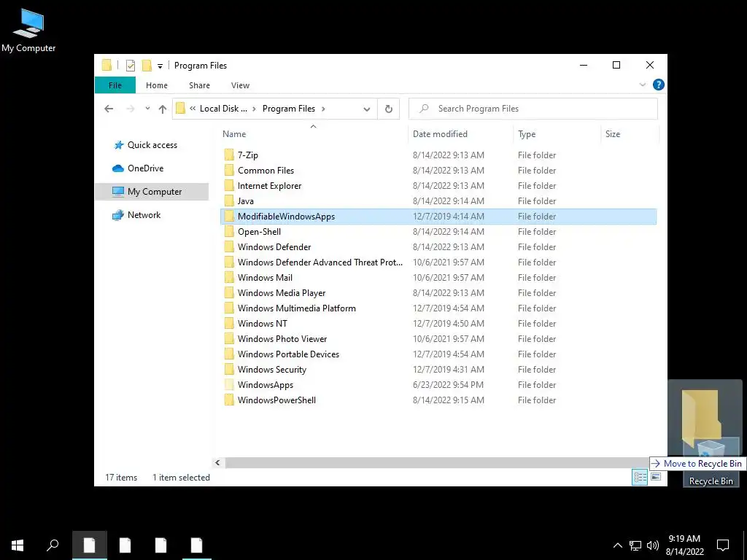Screen dimensions: 747x560
Task: Select the 7-Zip folder icon
Action: point(229,155)
